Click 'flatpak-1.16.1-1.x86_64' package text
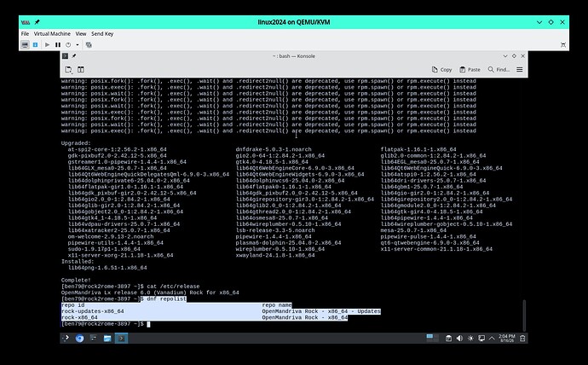 coord(418,149)
